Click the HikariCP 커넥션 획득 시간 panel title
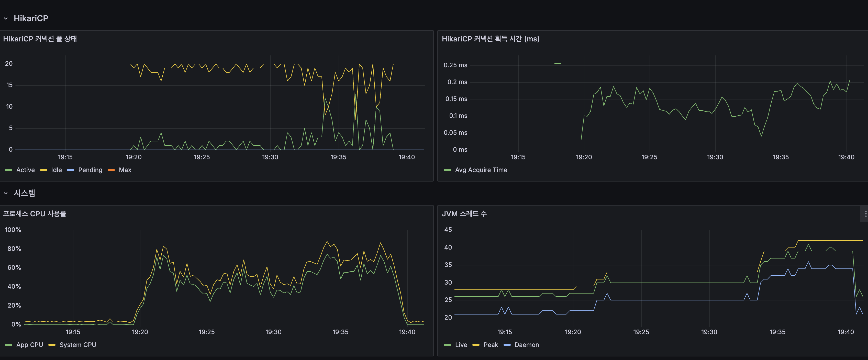868x360 pixels. [x=490, y=39]
